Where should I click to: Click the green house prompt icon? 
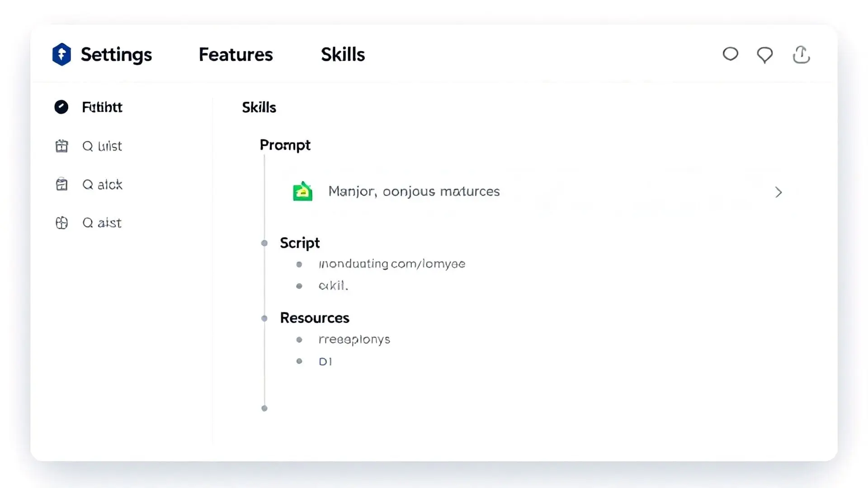[302, 192]
